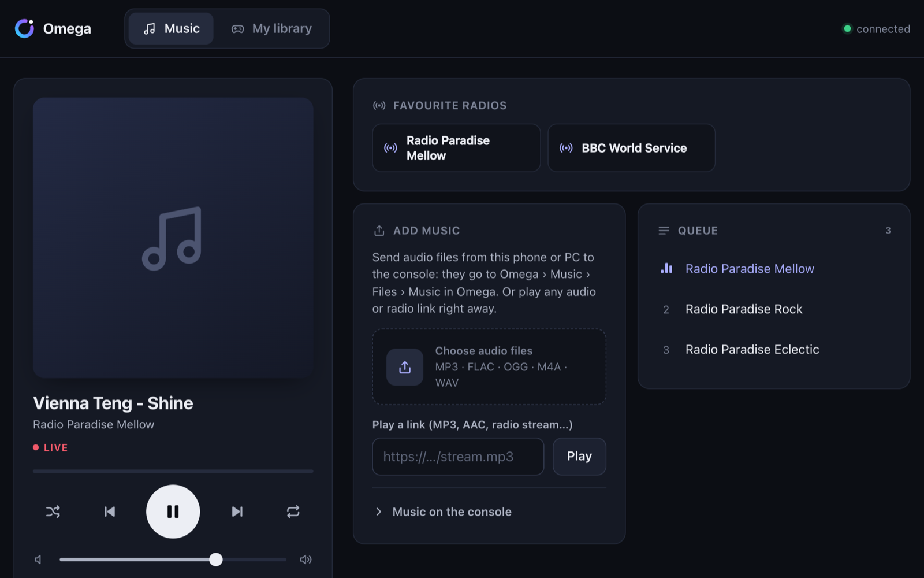924x578 pixels.
Task: Click the LIVE indicator label
Action: click(x=51, y=447)
